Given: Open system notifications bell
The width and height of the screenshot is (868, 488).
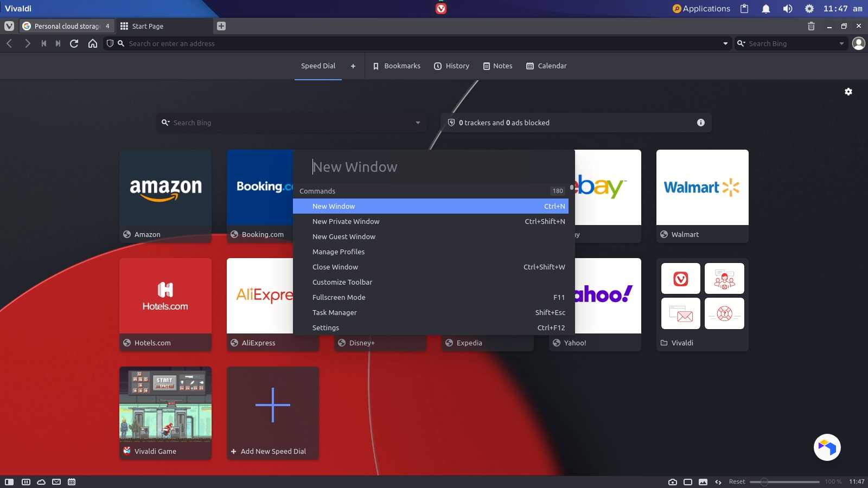Looking at the screenshot, I should [x=766, y=9].
